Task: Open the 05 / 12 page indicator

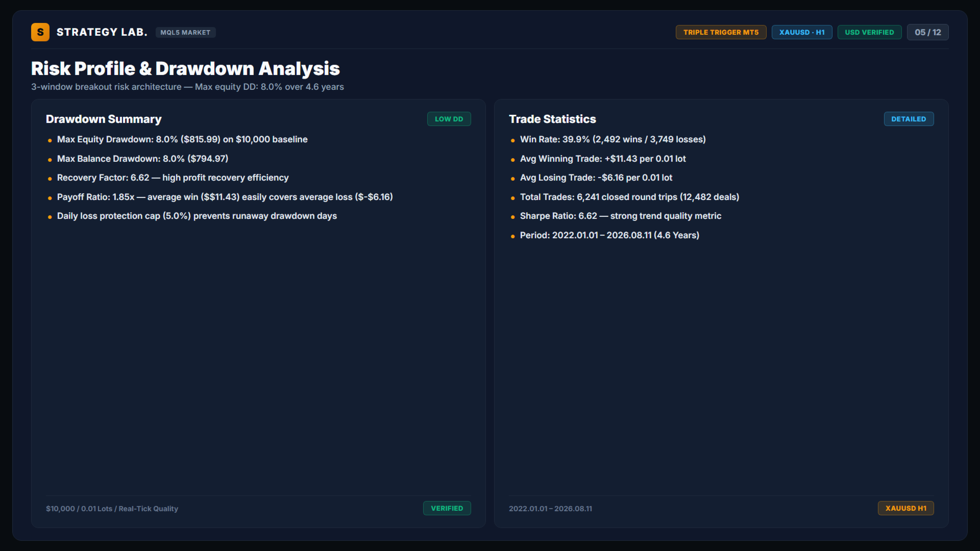Action: (927, 32)
